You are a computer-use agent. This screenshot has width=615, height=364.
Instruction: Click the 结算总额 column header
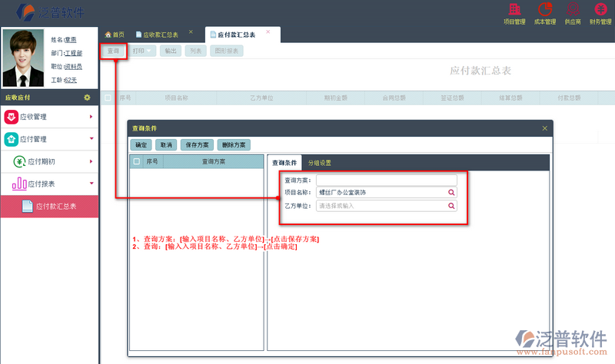pyautogui.click(x=510, y=98)
